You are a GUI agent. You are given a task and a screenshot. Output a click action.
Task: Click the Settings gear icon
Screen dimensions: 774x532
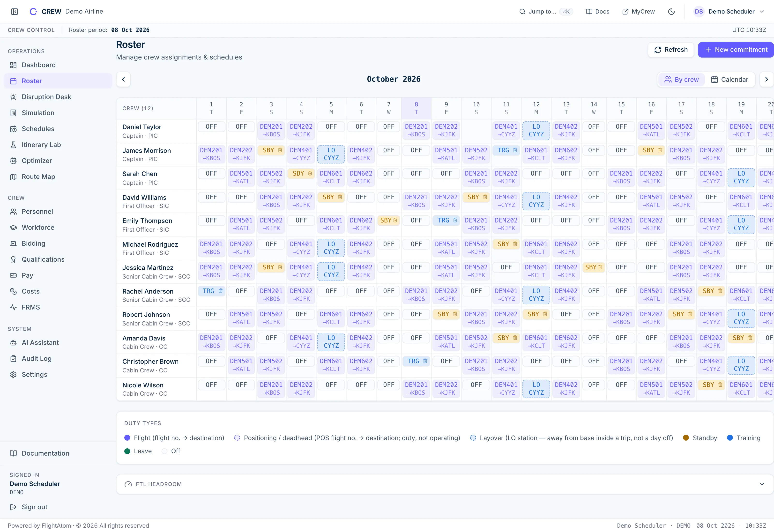[x=13, y=375]
